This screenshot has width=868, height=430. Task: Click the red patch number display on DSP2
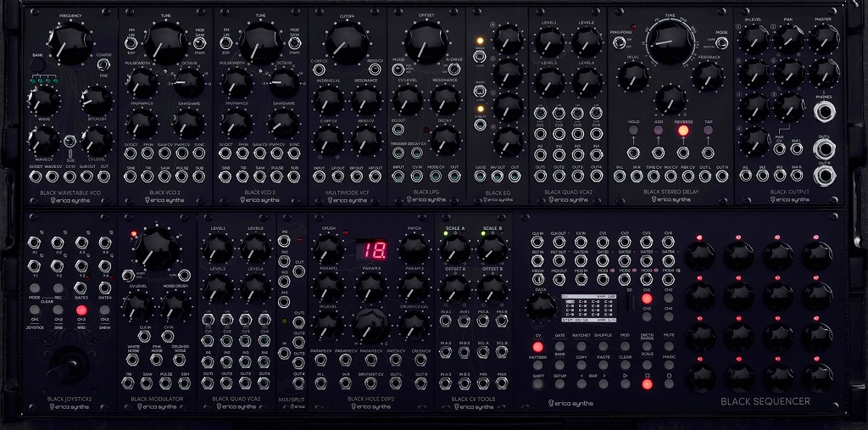tap(371, 249)
